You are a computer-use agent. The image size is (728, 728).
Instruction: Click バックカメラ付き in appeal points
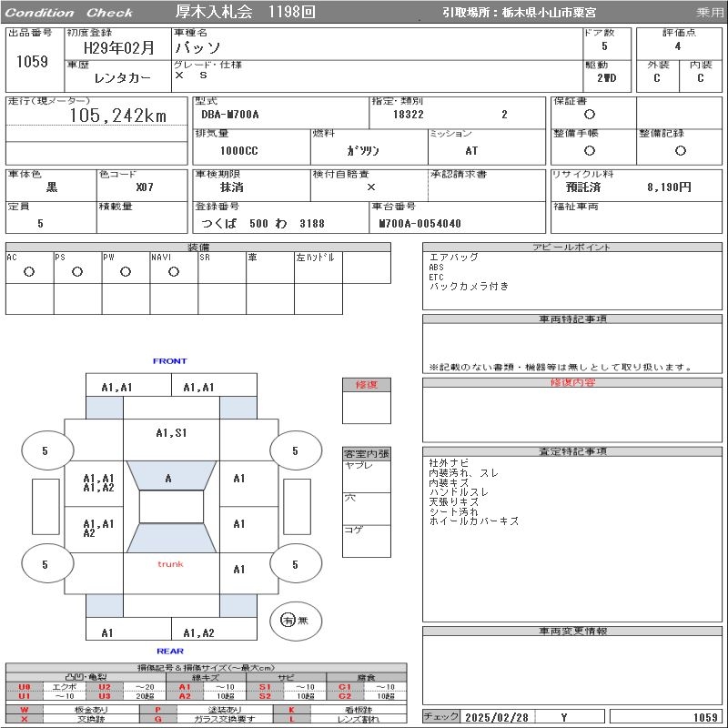pos(469,287)
